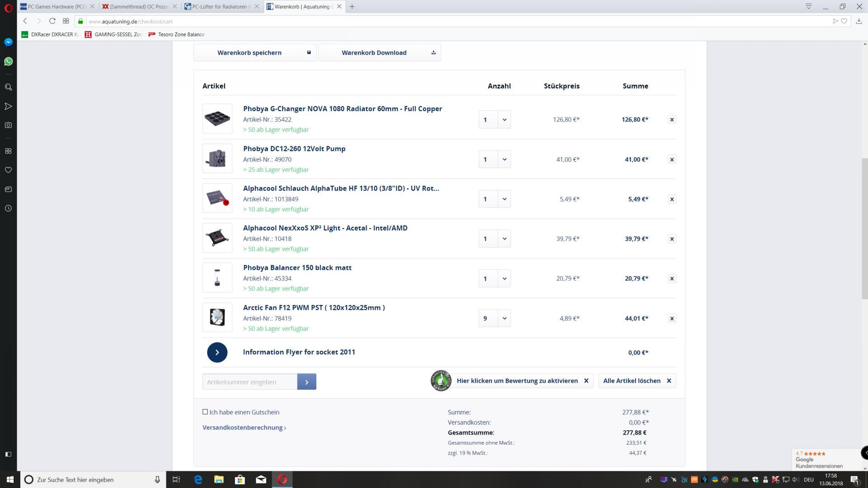Image resolution: width=868 pixels, height=488 pixels.
Task: Click Warenkorb speichern button
Action: pos(255,52)
